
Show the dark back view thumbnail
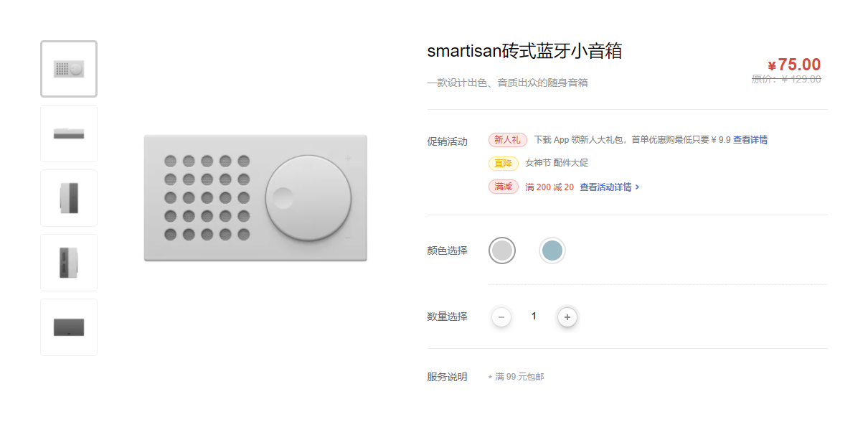[x=69, y=327]
